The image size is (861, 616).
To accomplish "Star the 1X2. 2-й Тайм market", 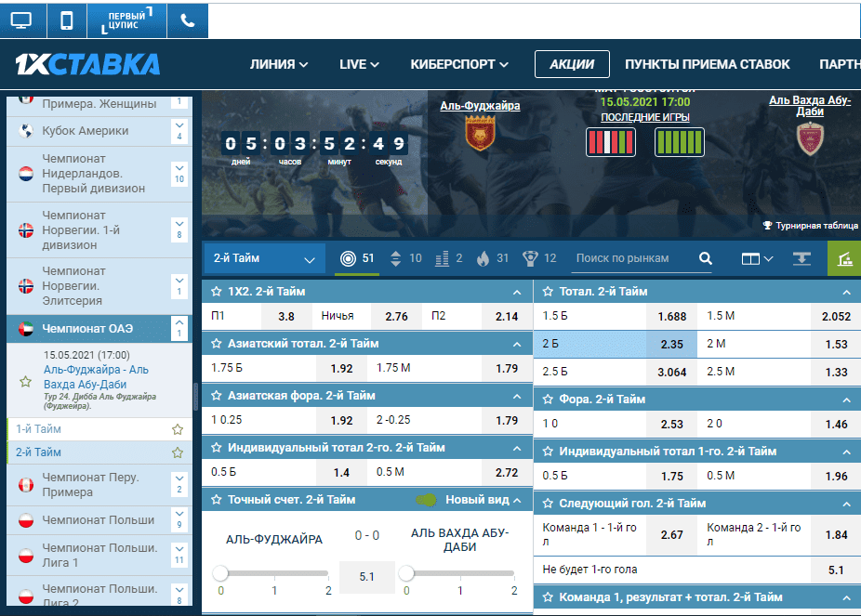I will 216,292.
